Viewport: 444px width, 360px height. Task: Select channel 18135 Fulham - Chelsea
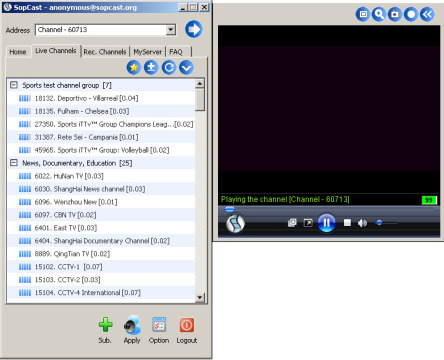pos(101,111)
